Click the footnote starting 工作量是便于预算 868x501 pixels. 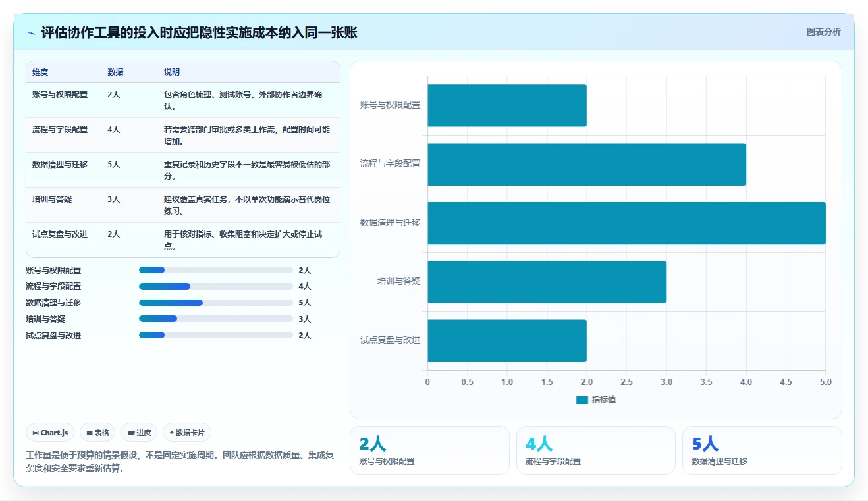point(180,462)
